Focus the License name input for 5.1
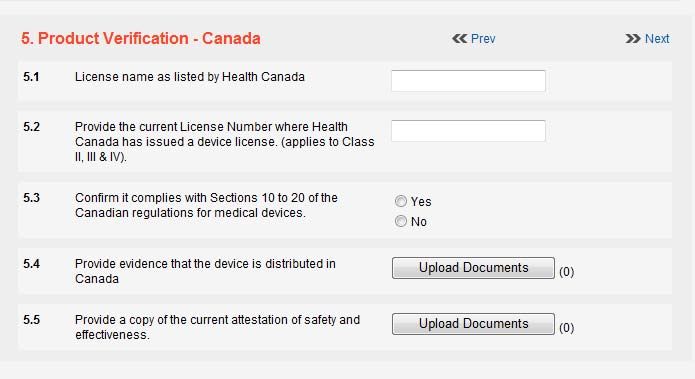The image size is (695, 379). pyautogui.click(x=468, y=81)
